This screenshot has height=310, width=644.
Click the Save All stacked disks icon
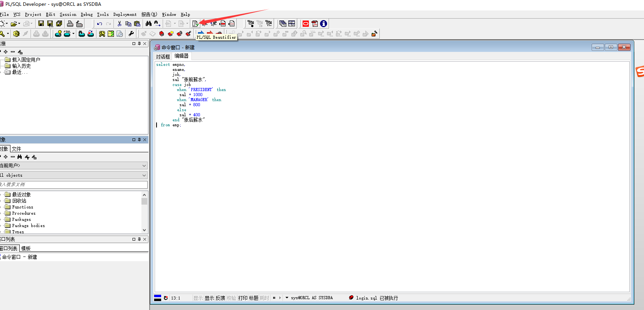pos(59,24)
